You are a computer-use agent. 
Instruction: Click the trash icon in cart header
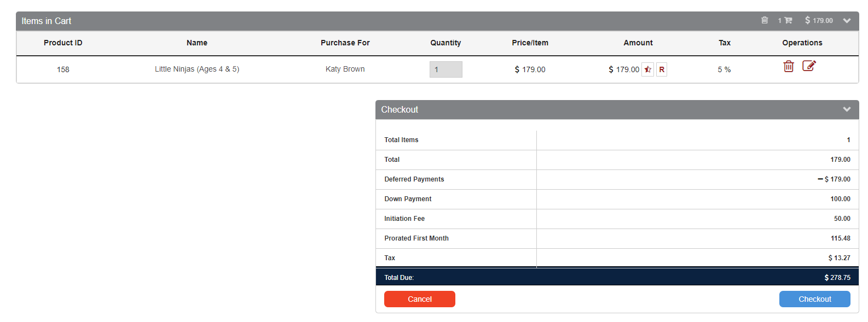tap(765, 21)
